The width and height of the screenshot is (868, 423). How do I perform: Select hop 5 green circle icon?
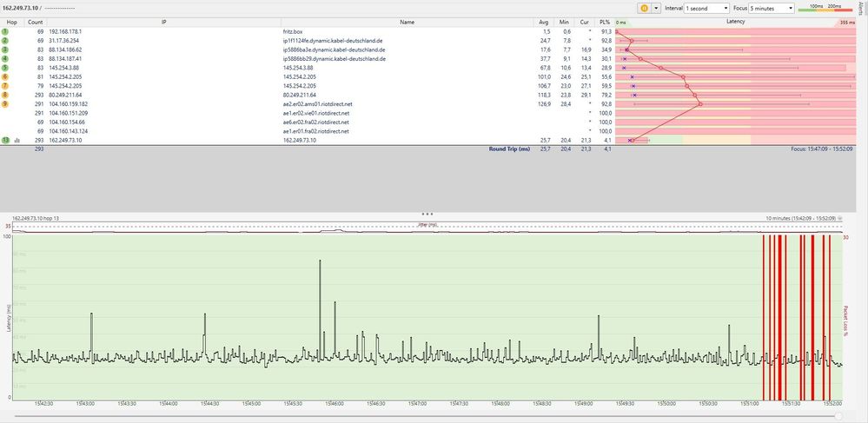[5, 68]
